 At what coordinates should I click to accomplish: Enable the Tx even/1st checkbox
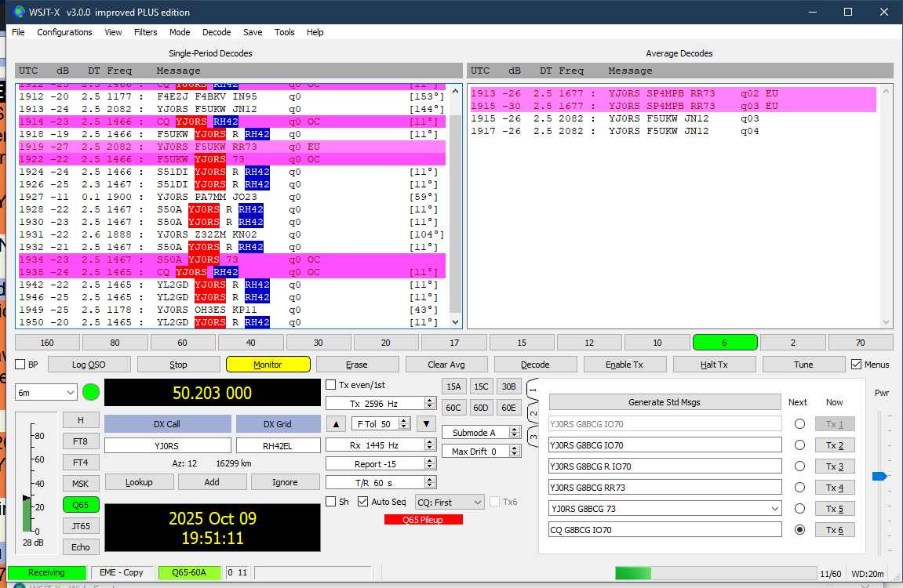(x=331, y=385)
